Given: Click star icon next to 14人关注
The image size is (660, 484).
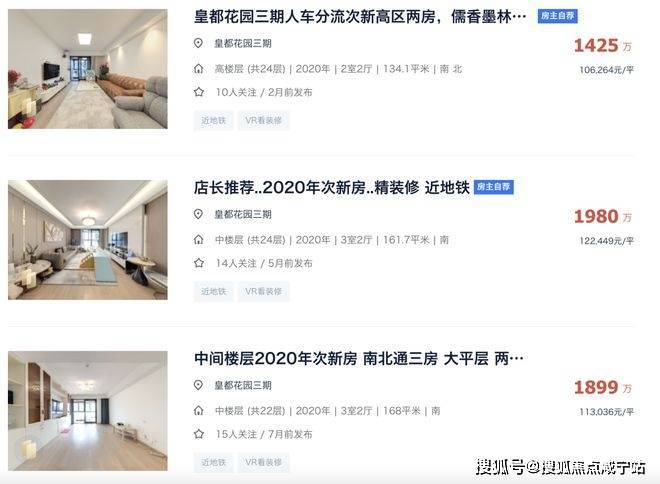Looking at the screenshot, I should click(x=199, y=263).
